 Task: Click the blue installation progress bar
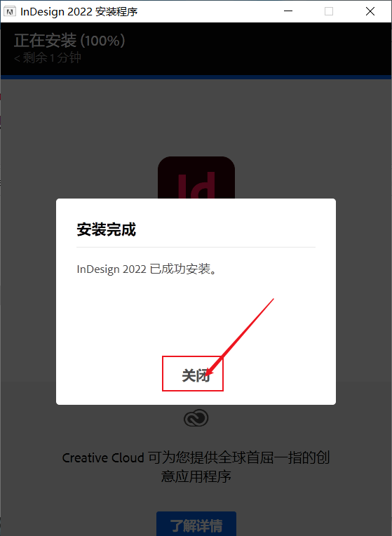click(x=196, y=77)
